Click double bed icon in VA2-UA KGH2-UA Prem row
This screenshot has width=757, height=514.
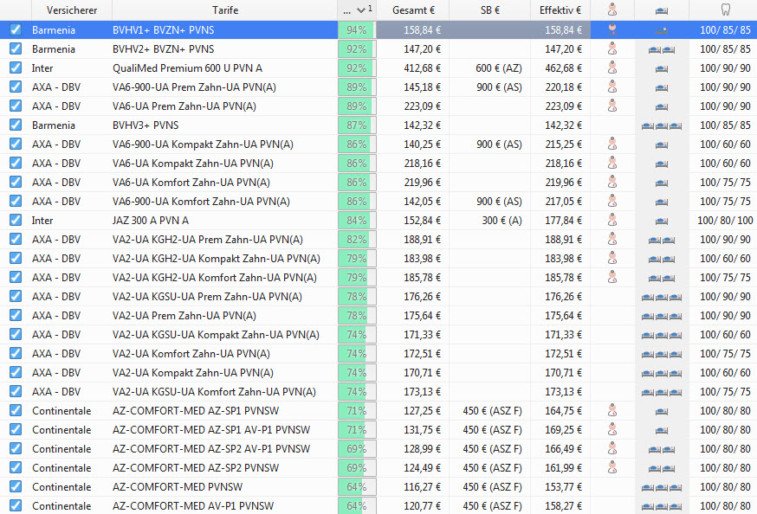point(661,240)
